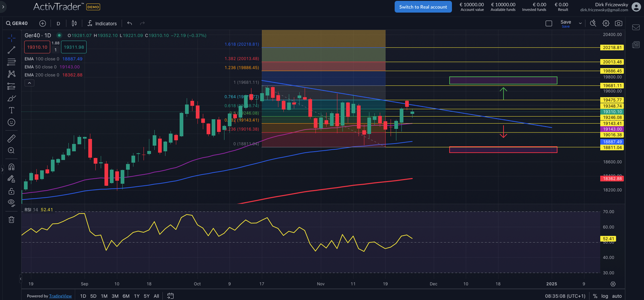The image size is (644, 300).
Task: Select the trend line drawing tool
Action: (x=11, y=50)
